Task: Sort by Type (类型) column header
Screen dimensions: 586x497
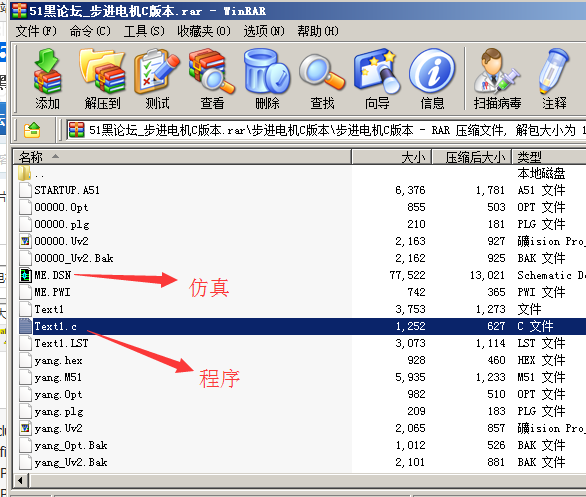Action: 549,157
